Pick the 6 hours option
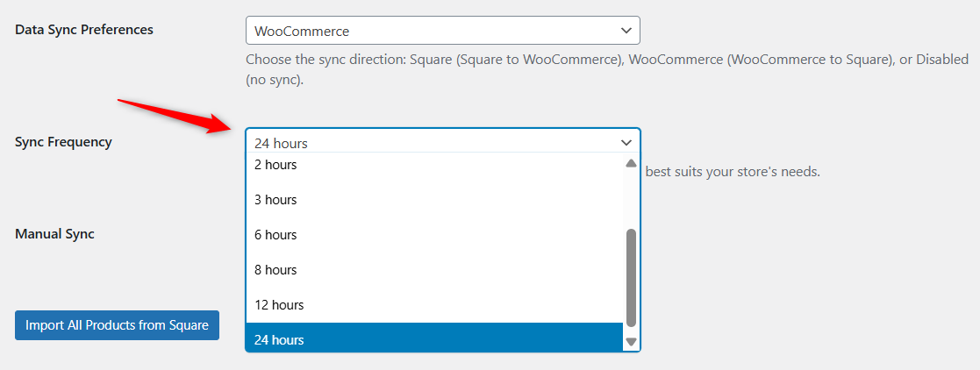The image size is (980, 370). (x=434, y=235)
